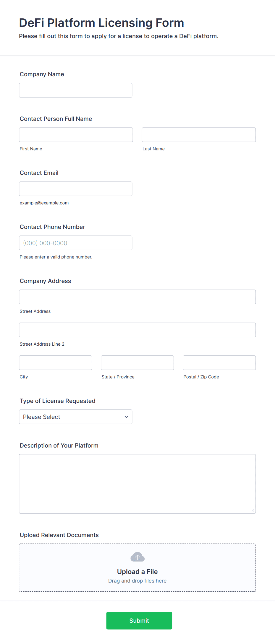Click inside the Description of Your Platform textarea
Image resolution: width=275 pixels, height=644 pixels.
137,484
